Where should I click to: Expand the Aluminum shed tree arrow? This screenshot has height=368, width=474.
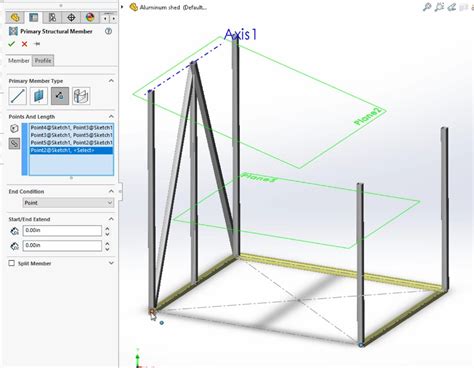(x=122, y=7)
